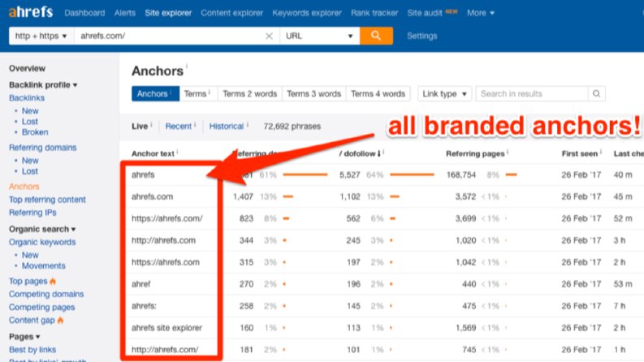The image size is (644, 362).
Task: Open Content explorer in the top navigation
Action: point(231,13)
